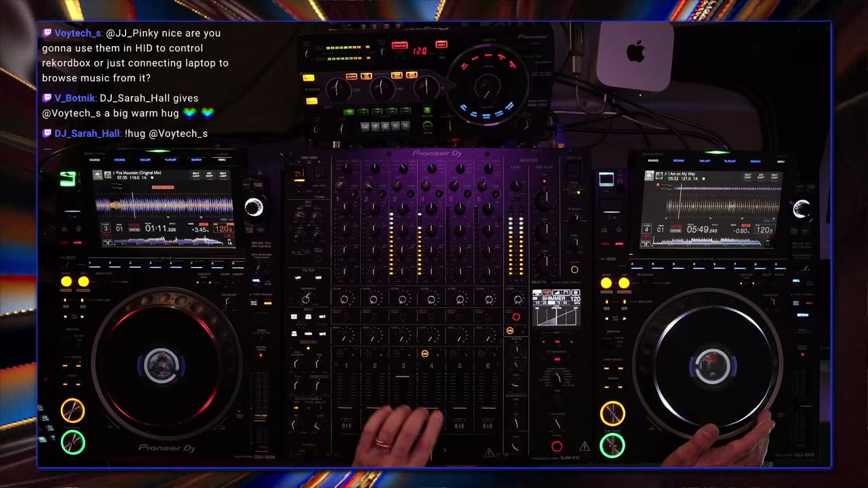This screenshot has width=868, height=488.
Task: Tap KEY SHIFT on right CDJ touchscreen
Action: pyautogui.click(x=761, y=176)
